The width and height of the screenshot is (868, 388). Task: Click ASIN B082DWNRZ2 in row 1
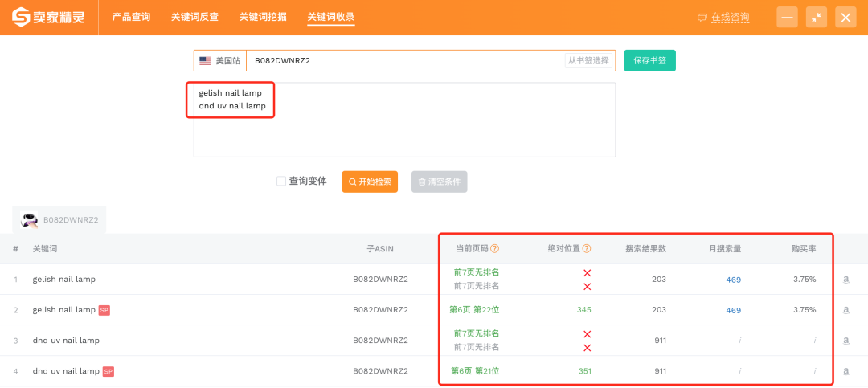point(380,279)
